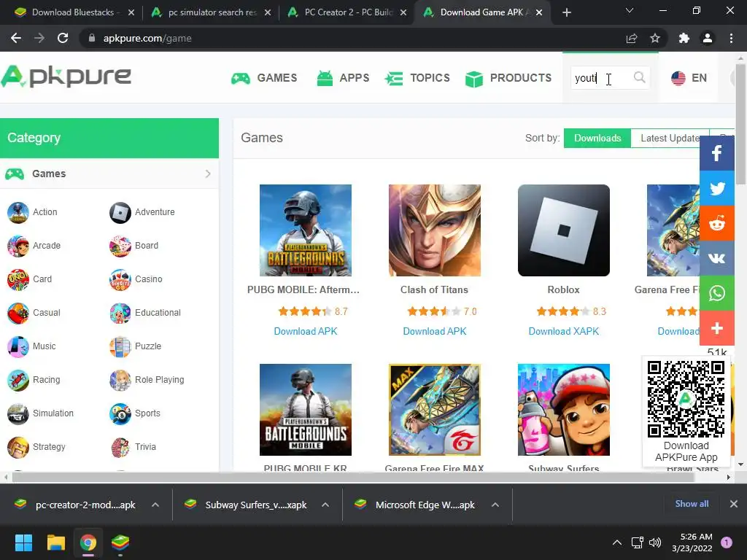This screenshot has width=747, height=560.
Task: Open the Strategy category link
Action: [x=49, y=447]
